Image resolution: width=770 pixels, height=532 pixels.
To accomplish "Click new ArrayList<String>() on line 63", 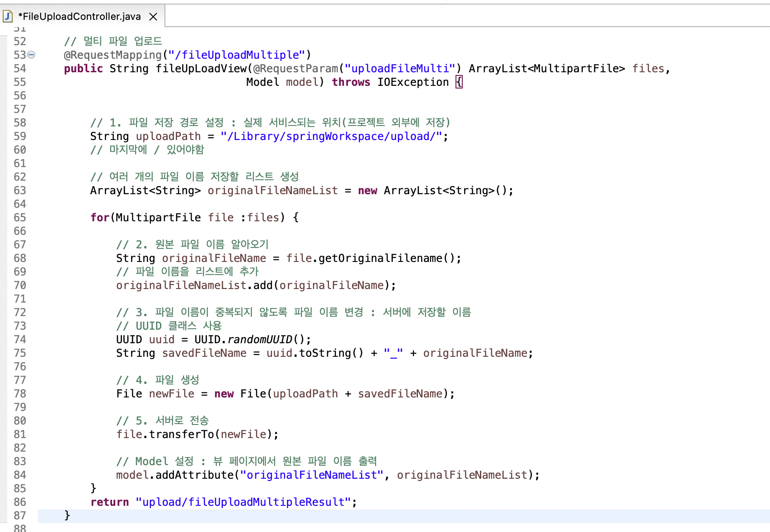I will (x=435, y=190).
